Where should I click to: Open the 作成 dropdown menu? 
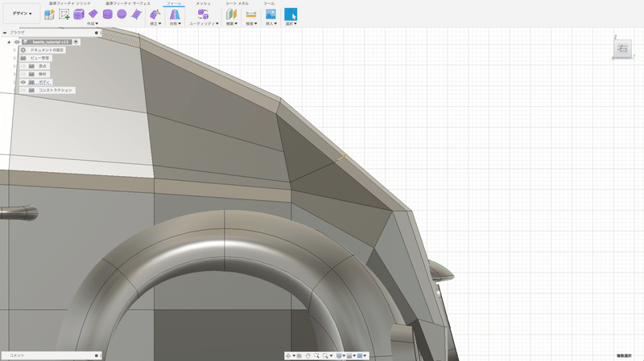93,24
